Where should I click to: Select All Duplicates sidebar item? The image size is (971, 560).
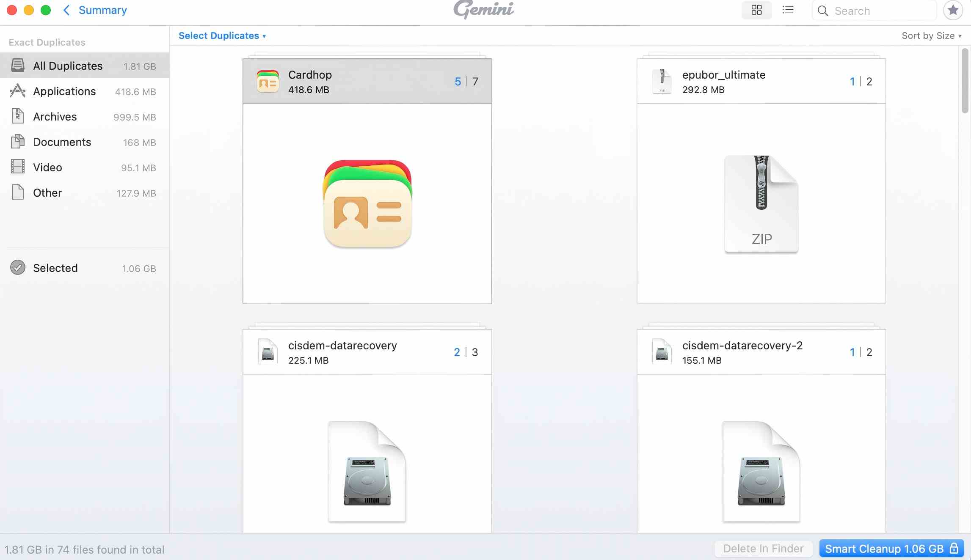click(x=68, y=66)
